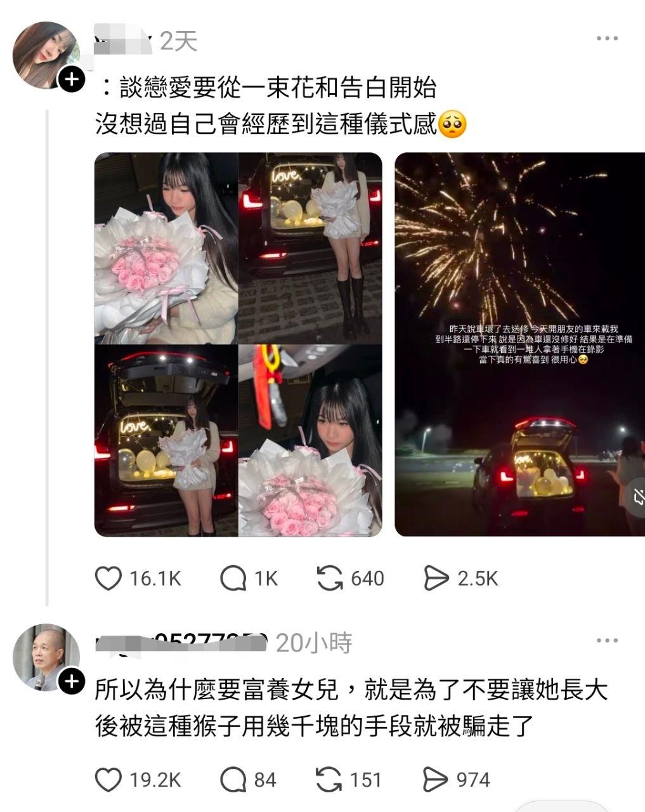645x812 pixels.
Task: Open more options menu for original post
Action: click(607, 39)
